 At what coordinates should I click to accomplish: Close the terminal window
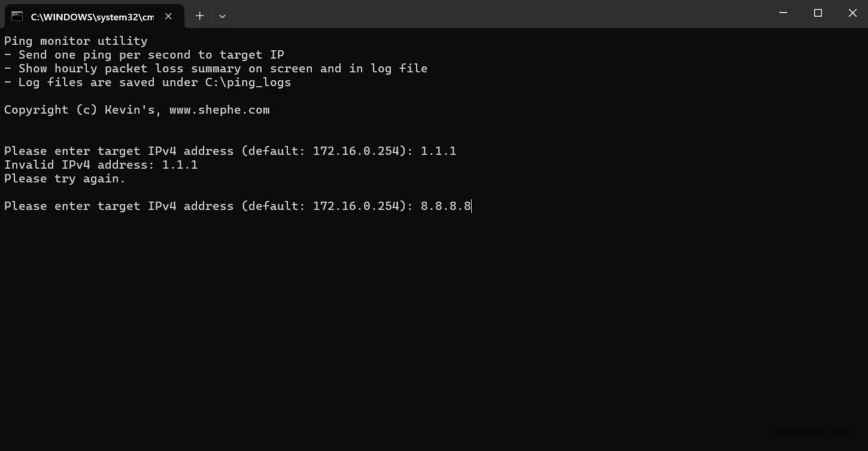click(x=852, y=13)
